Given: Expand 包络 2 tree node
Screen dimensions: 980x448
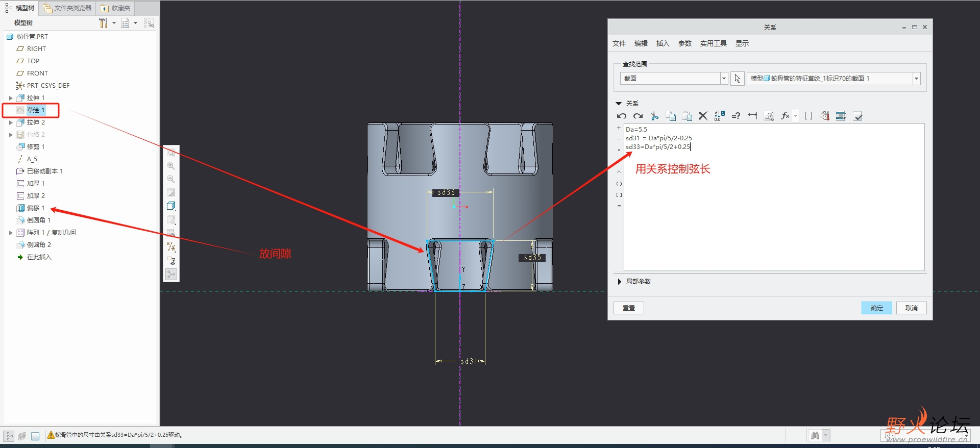Looking at the screenshot, I should (x=11, y=135).
